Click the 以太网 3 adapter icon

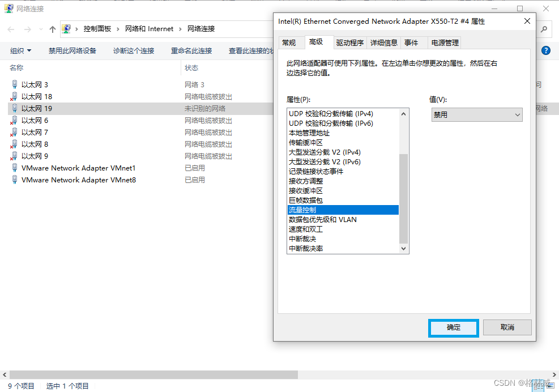point(14,84)
